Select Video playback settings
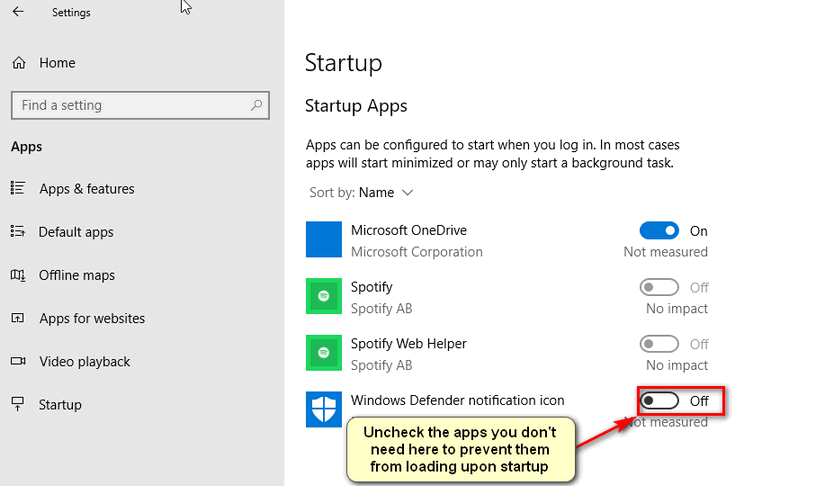This screenshot has height=486, width=816. click(x=85, y=362)
